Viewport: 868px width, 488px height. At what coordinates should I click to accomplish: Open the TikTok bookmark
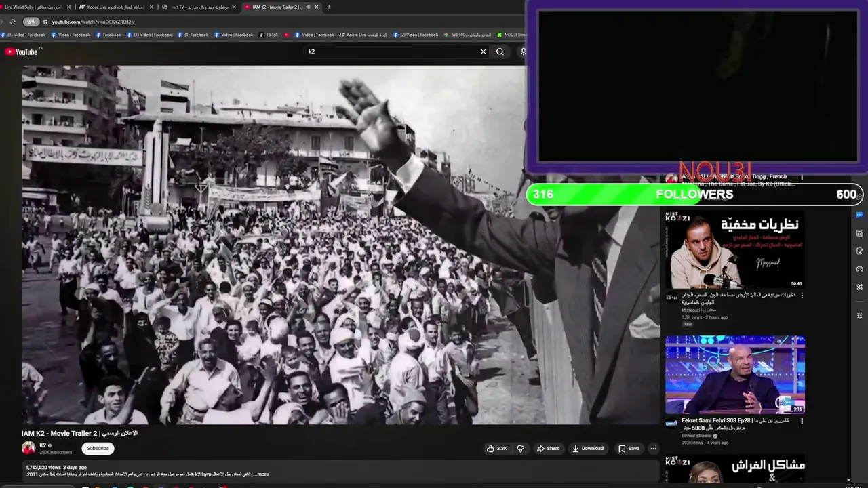click(269, 35)
